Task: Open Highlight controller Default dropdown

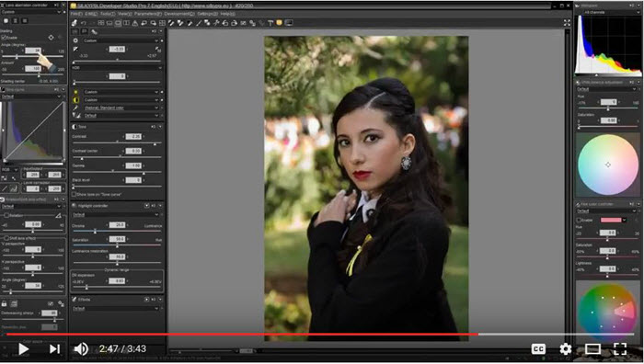Action: click(x=116, y=214)
